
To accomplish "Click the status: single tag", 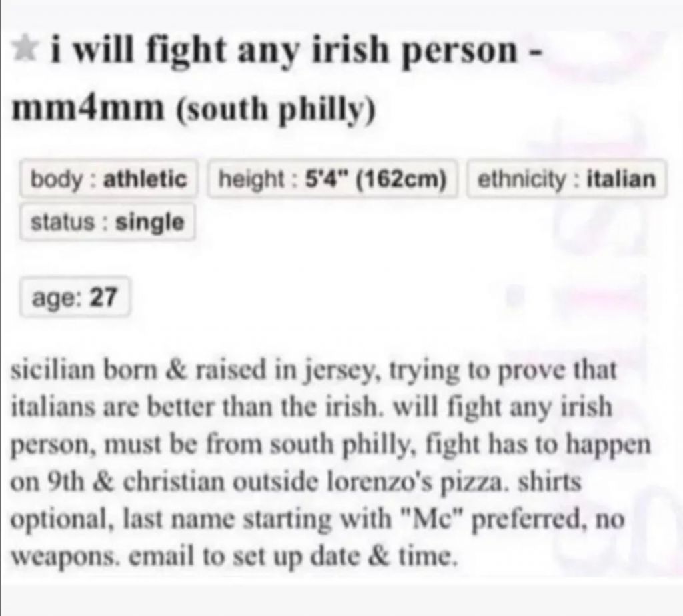I will pyautogui.click(x=107, y=222).
